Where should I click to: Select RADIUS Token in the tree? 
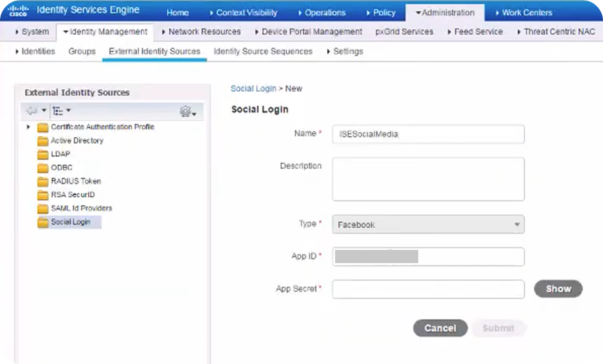[76, 181]
